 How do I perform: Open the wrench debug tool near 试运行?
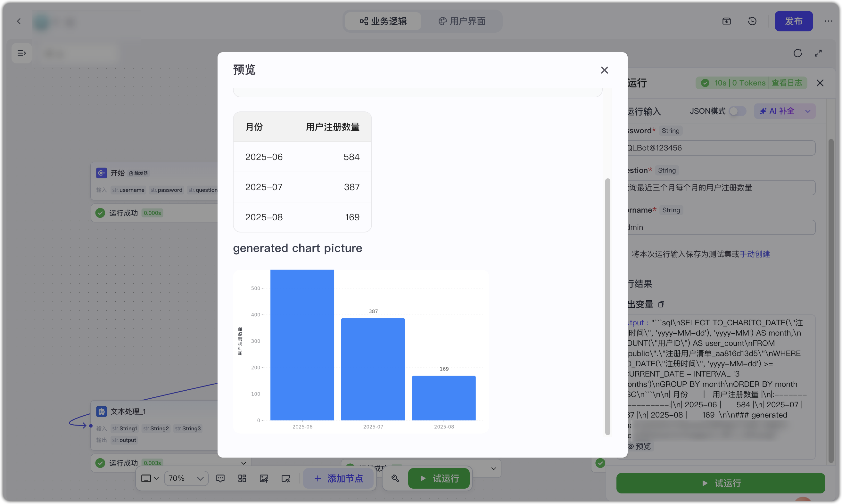(395, 478)
